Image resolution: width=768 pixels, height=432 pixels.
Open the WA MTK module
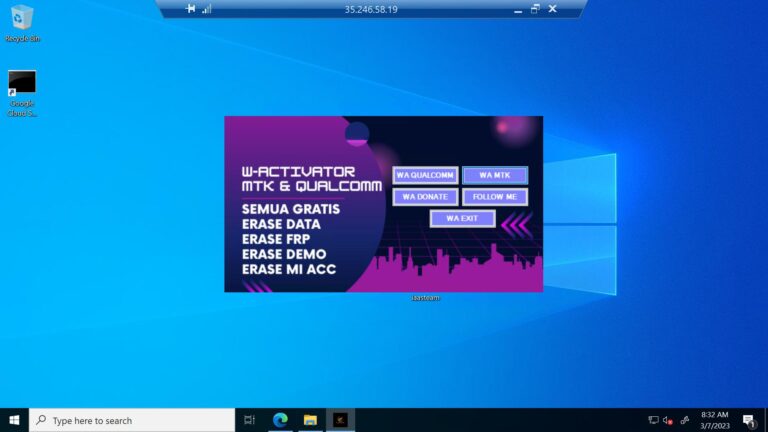tap(495, 175)
